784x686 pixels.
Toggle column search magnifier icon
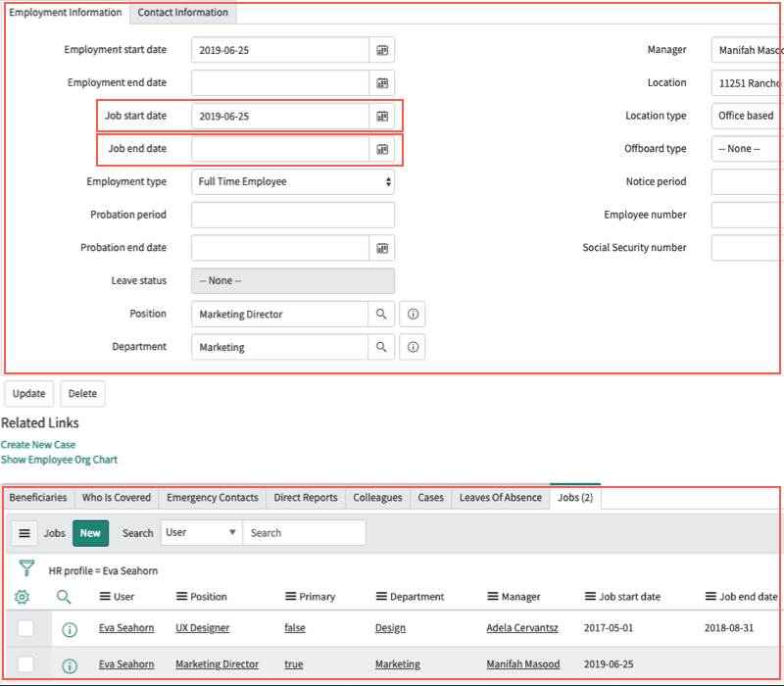tap(64, 597)
